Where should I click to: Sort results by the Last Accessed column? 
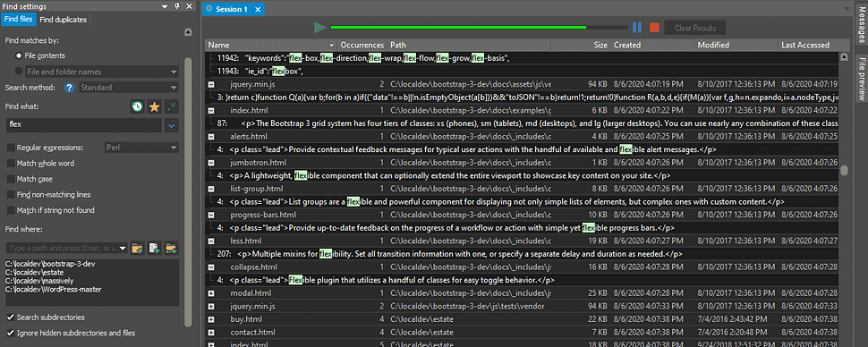[809, 45]
